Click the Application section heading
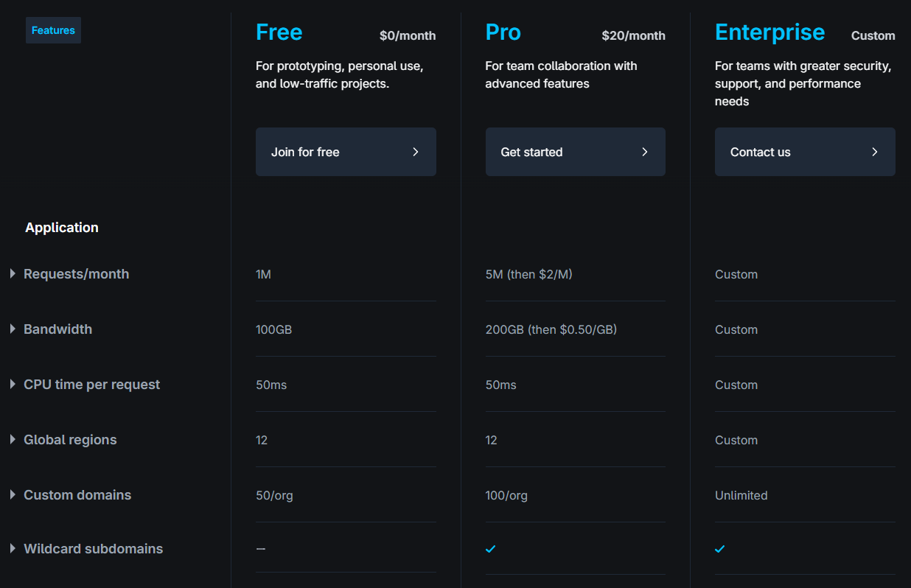 tap(62, 228)
